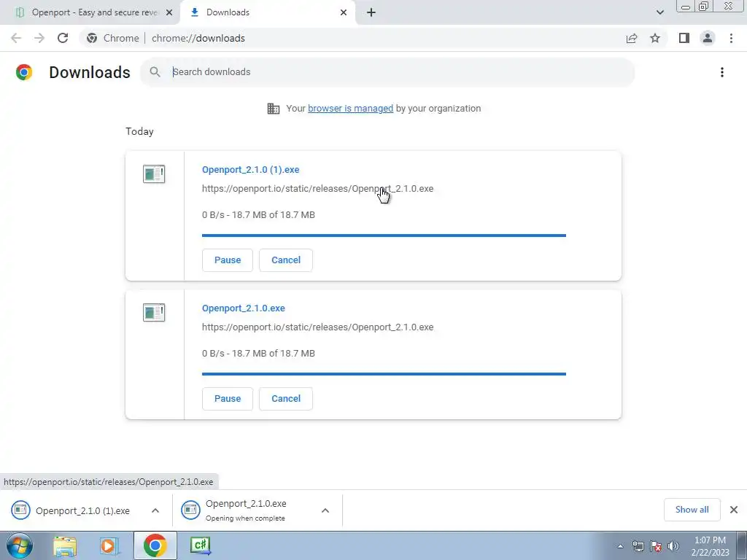The width and height of the screenshot is (747, 560).
Task: Click the Show desktop strip at the taskbar's far end
Action: pos(742,545)
